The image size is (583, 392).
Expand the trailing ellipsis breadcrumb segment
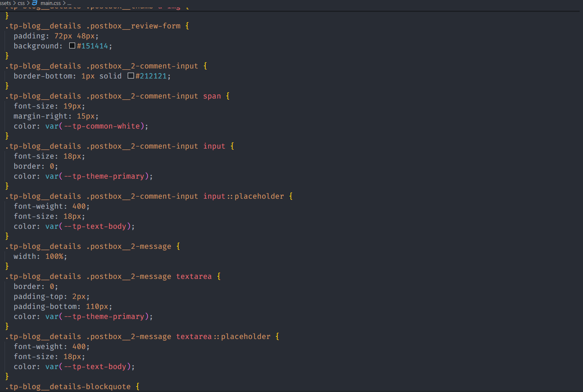click(x=69, y=3)
